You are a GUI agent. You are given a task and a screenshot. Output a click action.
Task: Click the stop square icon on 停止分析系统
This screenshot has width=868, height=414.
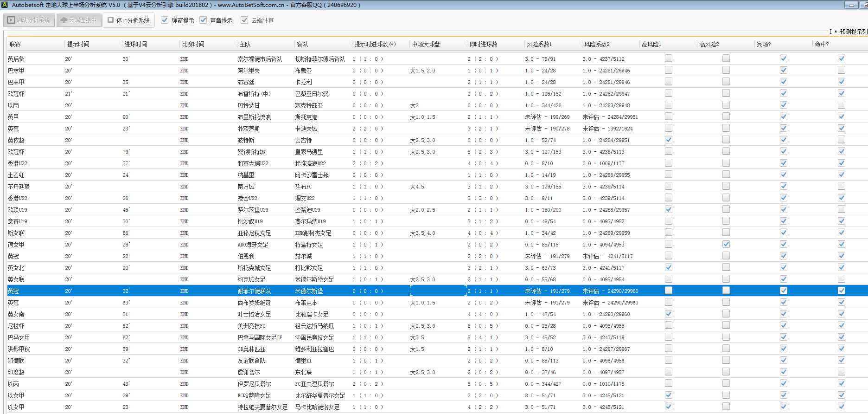tap(111, 20)
